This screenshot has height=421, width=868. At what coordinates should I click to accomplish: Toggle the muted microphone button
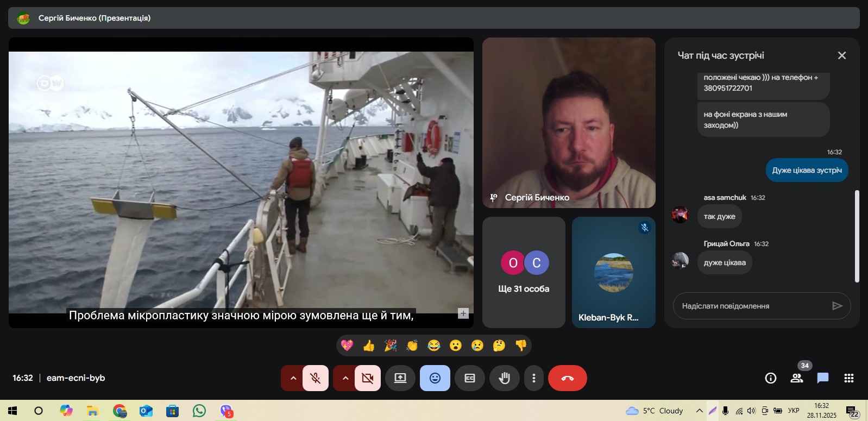pyautogui.click(x=316, y=378)
